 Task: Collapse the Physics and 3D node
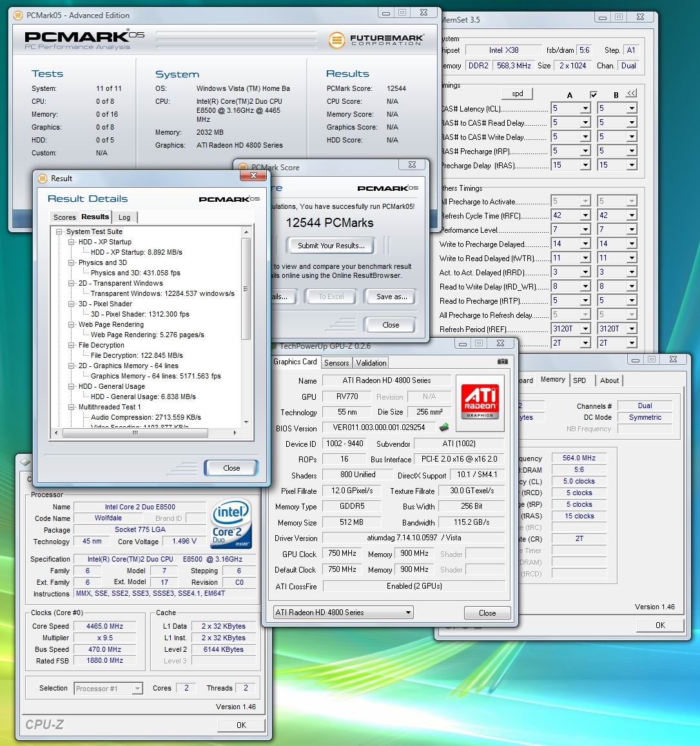pos(72,262)
